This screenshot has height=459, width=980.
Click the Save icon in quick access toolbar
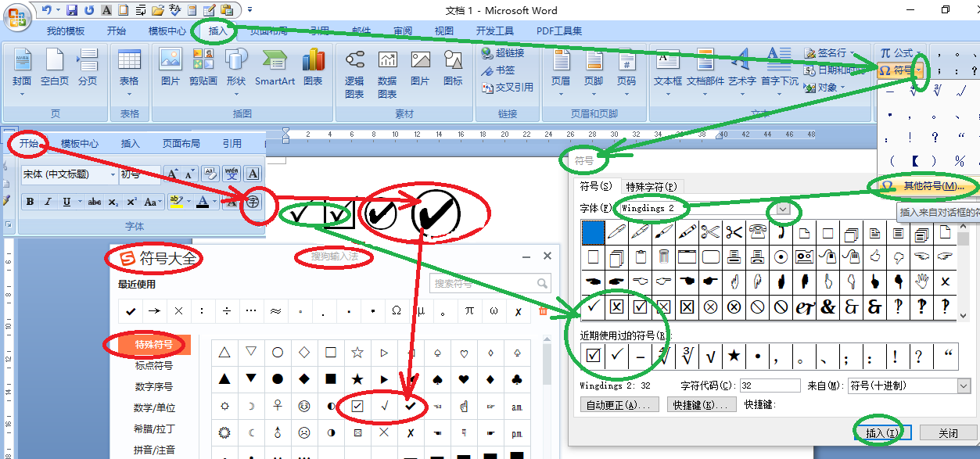[x=72, y=10]
